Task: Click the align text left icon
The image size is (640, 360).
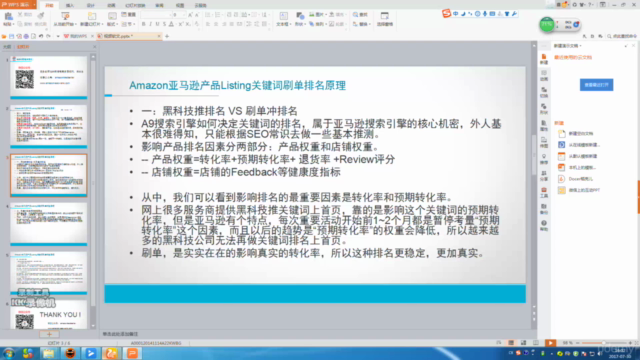Action: point(208,24)
